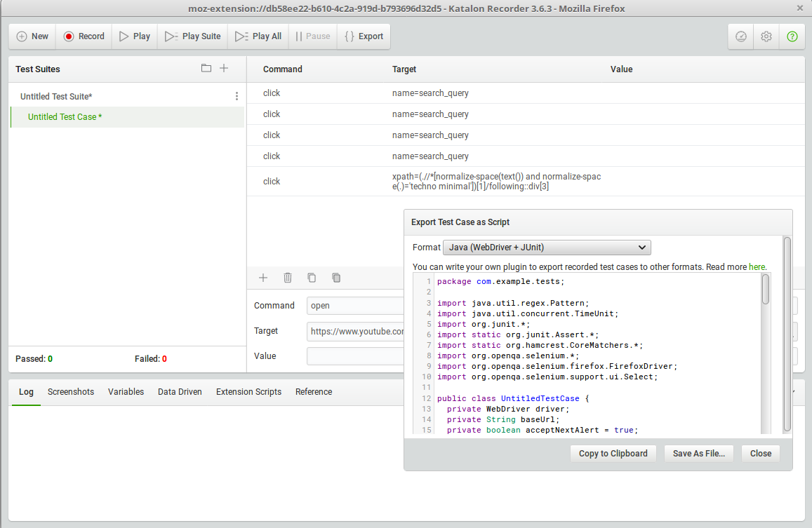The height and width of the screenshot is (528, 812).
Task: Open Katalon Recorder settings gear
Action: (x=766, y=36)
